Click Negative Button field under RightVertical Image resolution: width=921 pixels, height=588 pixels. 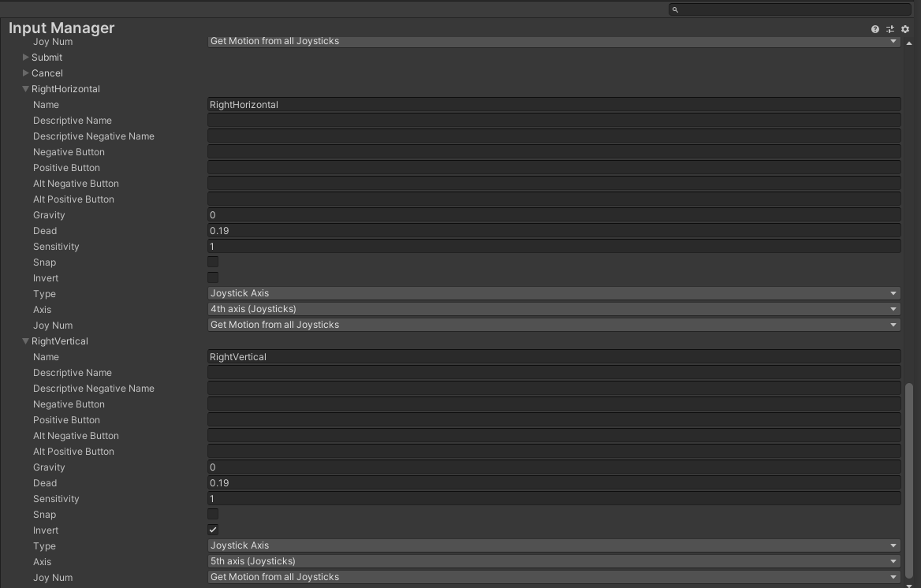click(x=554, y=404)
